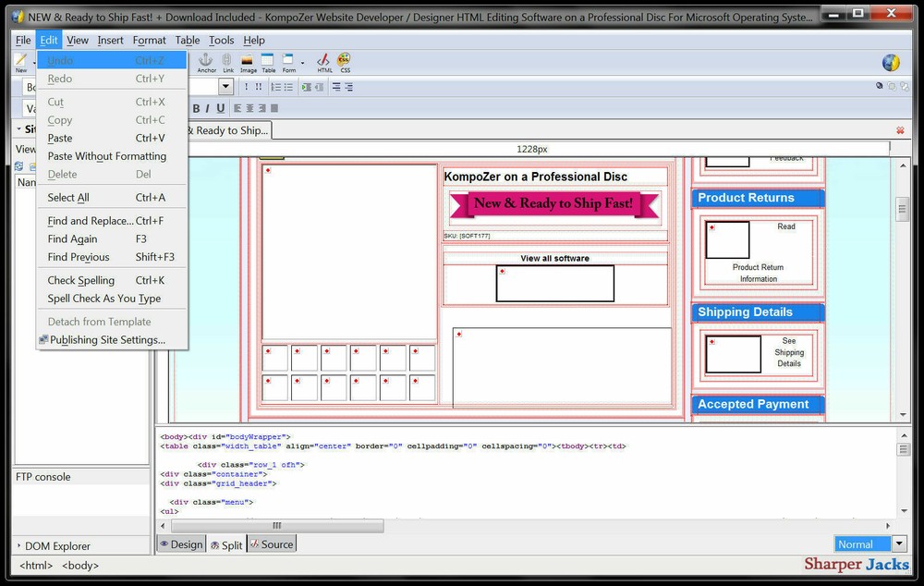Screen dimensions: 924x586
Task: Toggle bold formatting
Action: [x=196, y=108]
